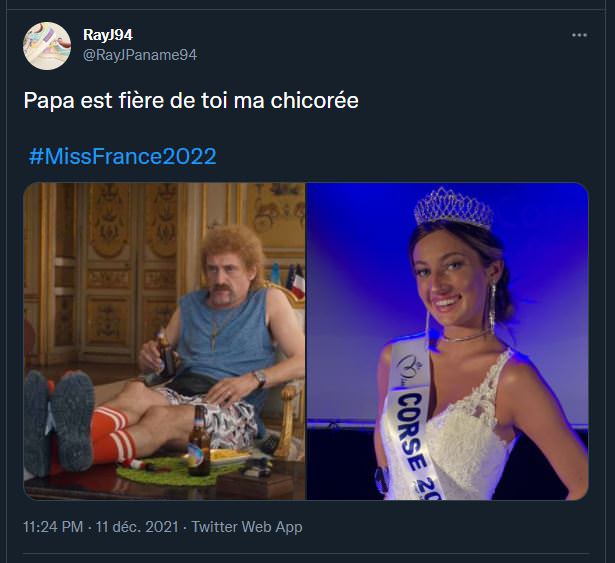This screenshot has width=615, height=563.
Task: Click the French flag in the left photo
Action: tap(297, 282)
